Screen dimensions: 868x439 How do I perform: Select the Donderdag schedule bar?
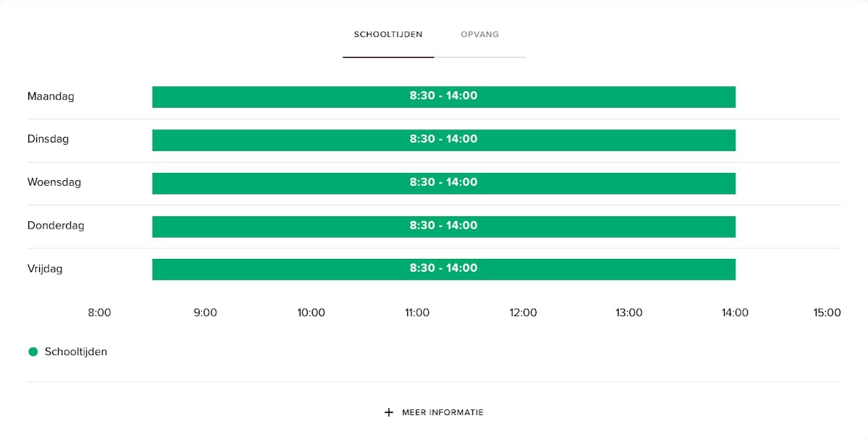(443, 226)
